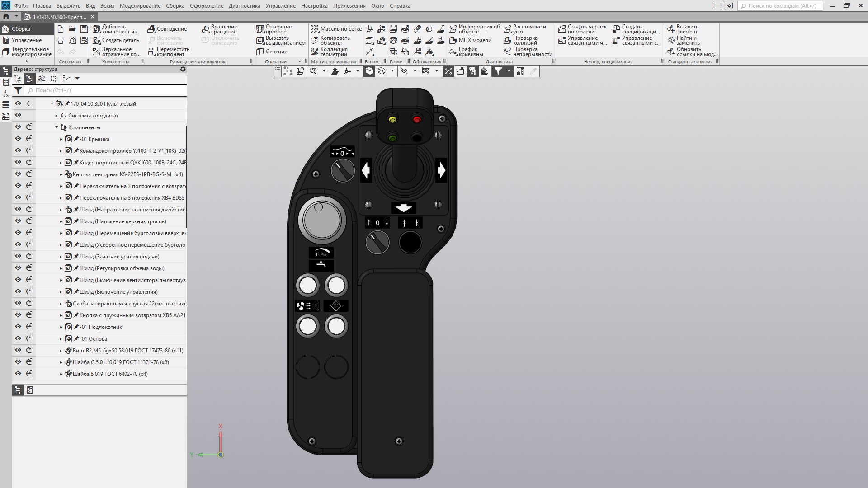Toggle visibility of -01 Подлокотник
The width and height of the screenshot is (868, 488).
[18, 327]
